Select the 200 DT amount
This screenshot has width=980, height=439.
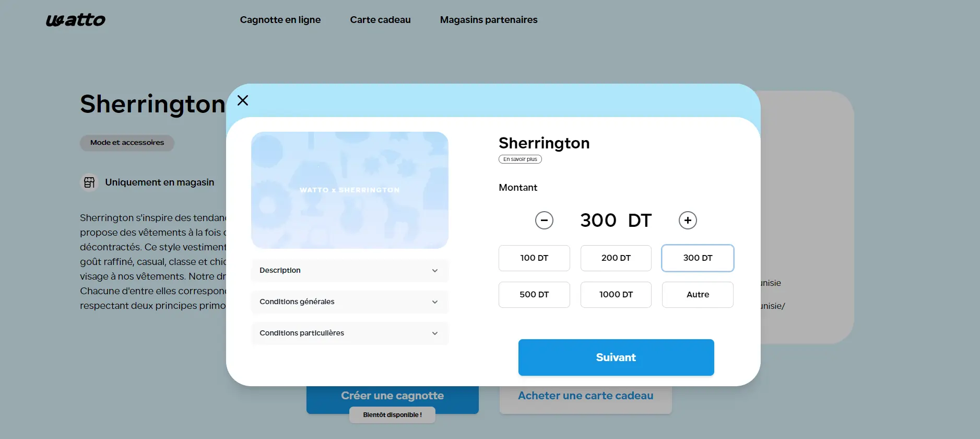click(x=616, y=258)
